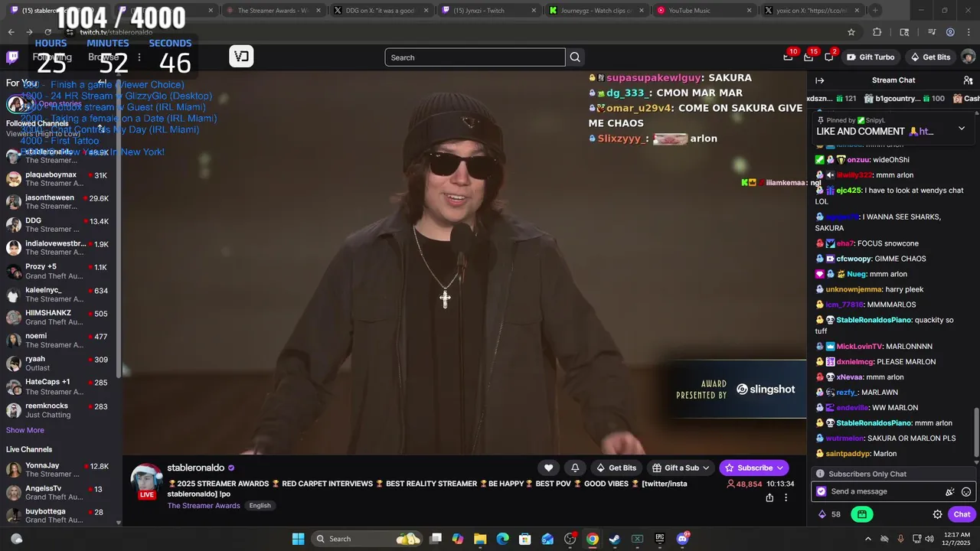The width and height of the screenshot is (980, 551).
Task: Select YonnaJay in Live Channels
Action: pos(57,470)
